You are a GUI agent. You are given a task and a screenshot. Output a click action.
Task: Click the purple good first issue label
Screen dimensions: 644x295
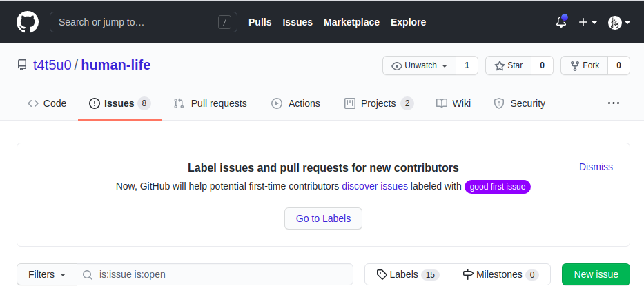pos(497,187)
